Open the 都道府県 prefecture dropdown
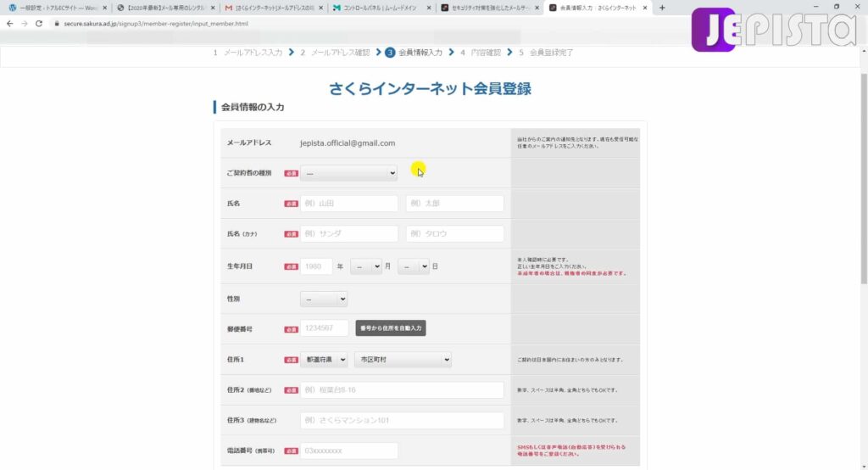This screenshot has height=470, width=868. (x=324, y=360)
